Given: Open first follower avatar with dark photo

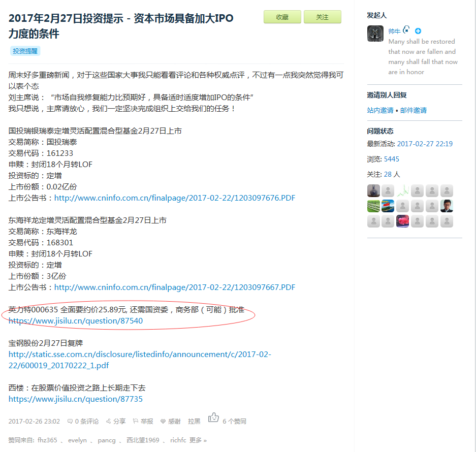Looking at the screenshot, I should coord(373,190).
